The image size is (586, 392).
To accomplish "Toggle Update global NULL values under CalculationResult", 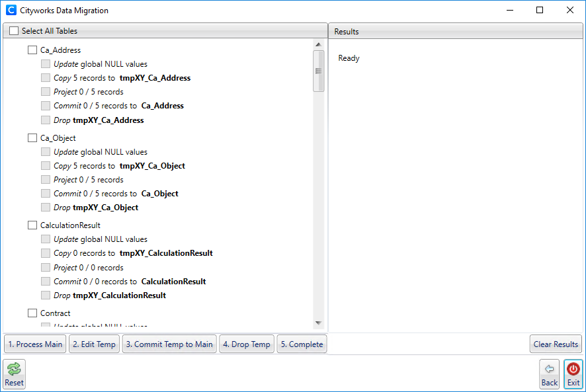I will pyautogui.click(x=46, y=239).
